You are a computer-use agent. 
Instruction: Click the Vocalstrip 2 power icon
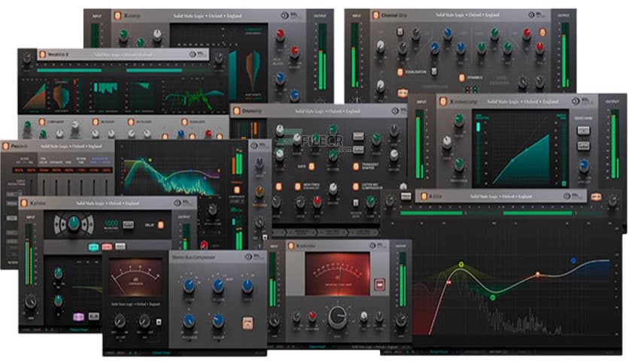point(42,54)
